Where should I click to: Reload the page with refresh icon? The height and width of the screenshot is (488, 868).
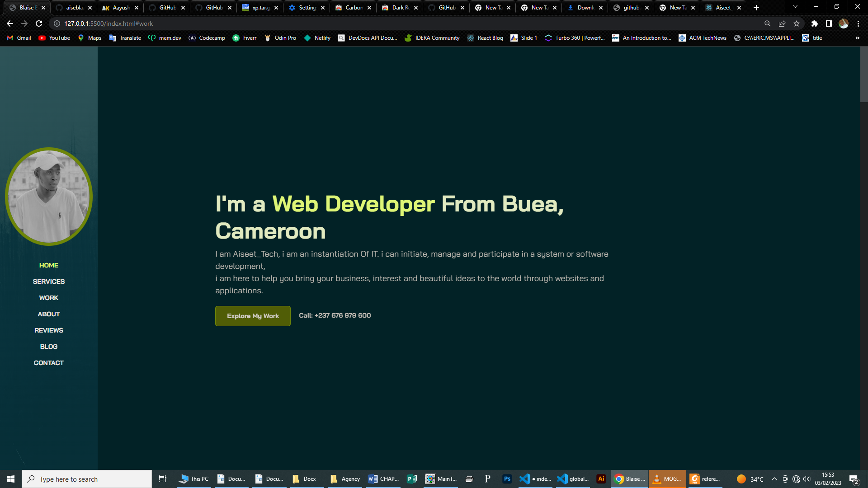[x=39, y=23]
